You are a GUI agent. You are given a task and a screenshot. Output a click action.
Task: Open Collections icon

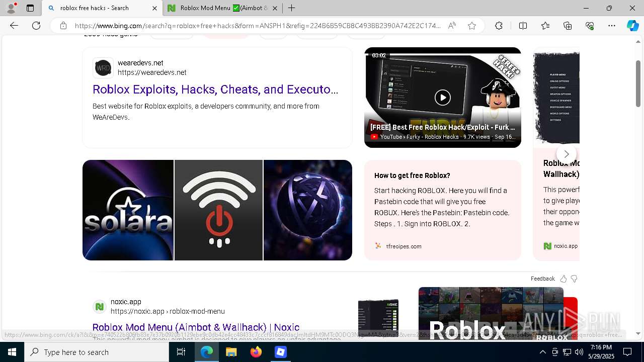[x=568, y=26]
